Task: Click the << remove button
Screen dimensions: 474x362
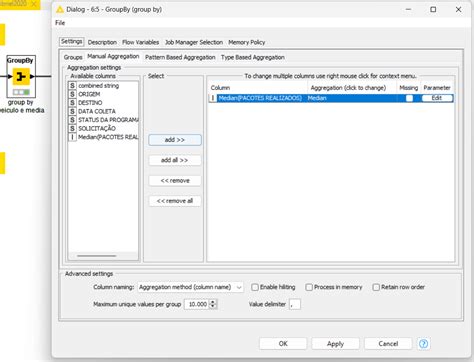Action: pyautogui.click(x=175, y=181)
